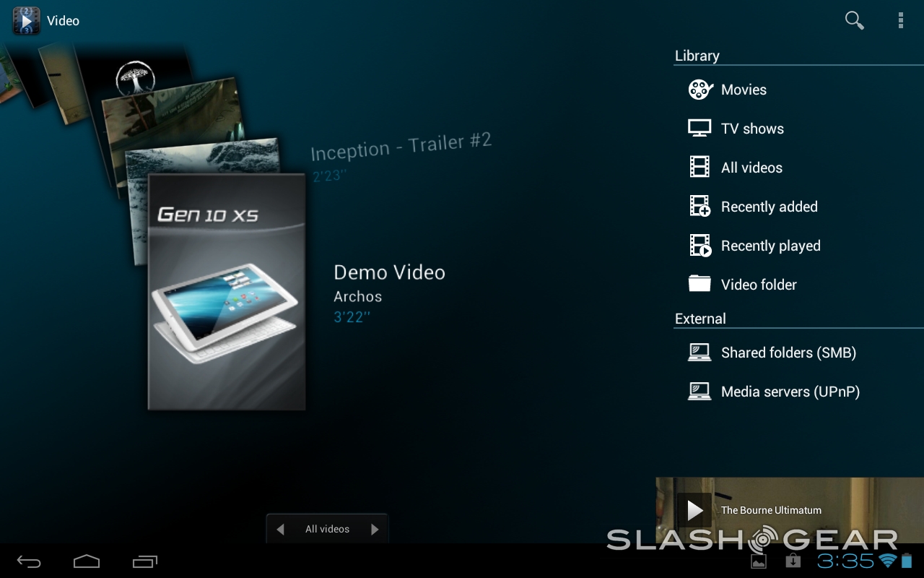Image resolution: width=924 pixels, height=578 pixels.
Task: Click the Media servers (UPnP) laptop icon
Action: [x=699, y=392]
